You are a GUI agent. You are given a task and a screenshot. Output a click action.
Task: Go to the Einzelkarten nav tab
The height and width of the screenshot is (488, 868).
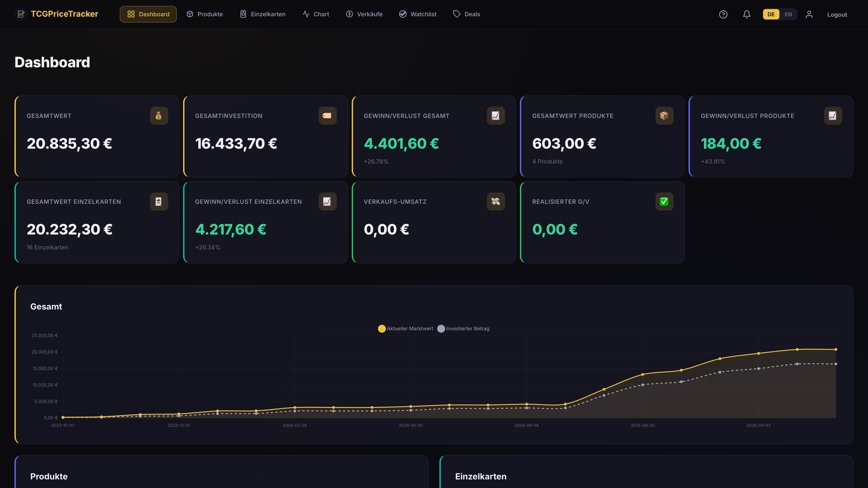click(263, 14)
